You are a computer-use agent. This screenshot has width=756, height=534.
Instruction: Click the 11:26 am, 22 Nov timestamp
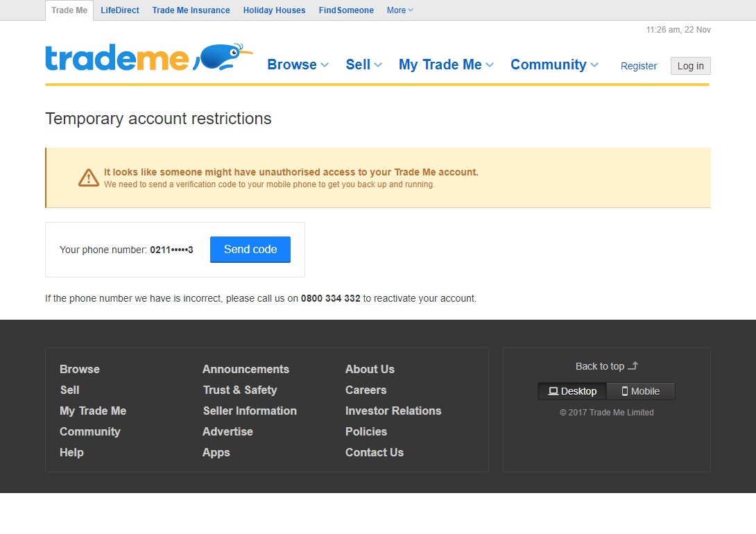click(x=678, y=30)
